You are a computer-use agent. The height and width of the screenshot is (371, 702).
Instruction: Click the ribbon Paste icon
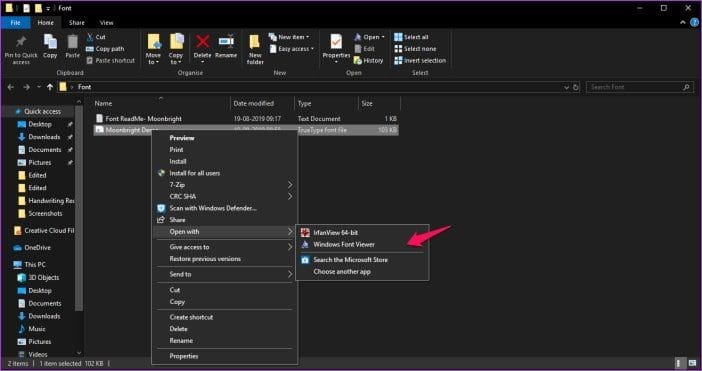click(73, 42)
